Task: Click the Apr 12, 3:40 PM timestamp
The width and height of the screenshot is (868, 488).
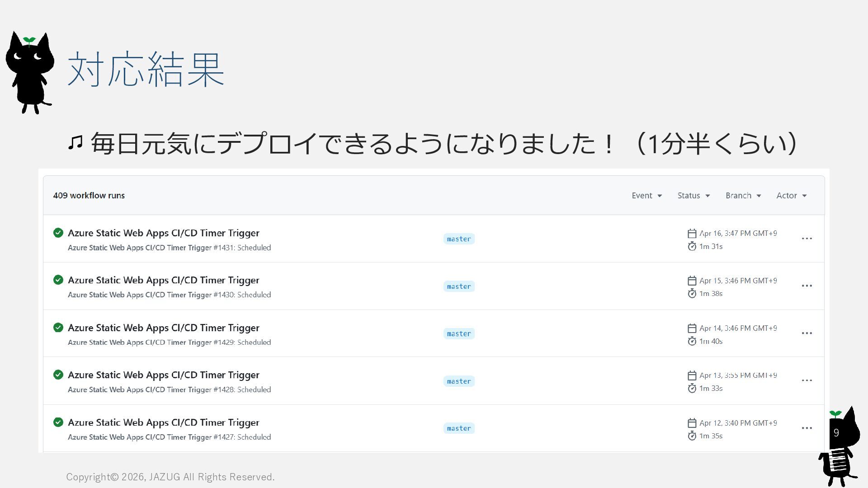Action: 738,423
